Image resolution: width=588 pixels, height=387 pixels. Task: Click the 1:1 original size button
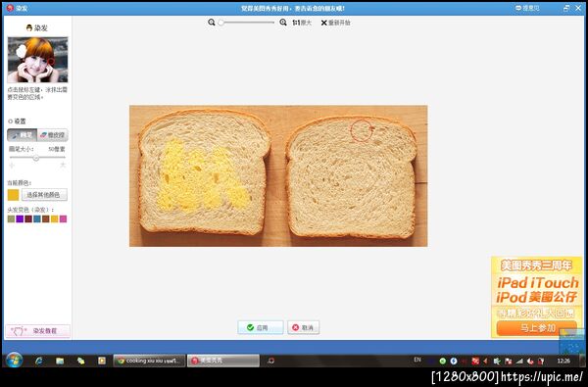pos(302,23)
